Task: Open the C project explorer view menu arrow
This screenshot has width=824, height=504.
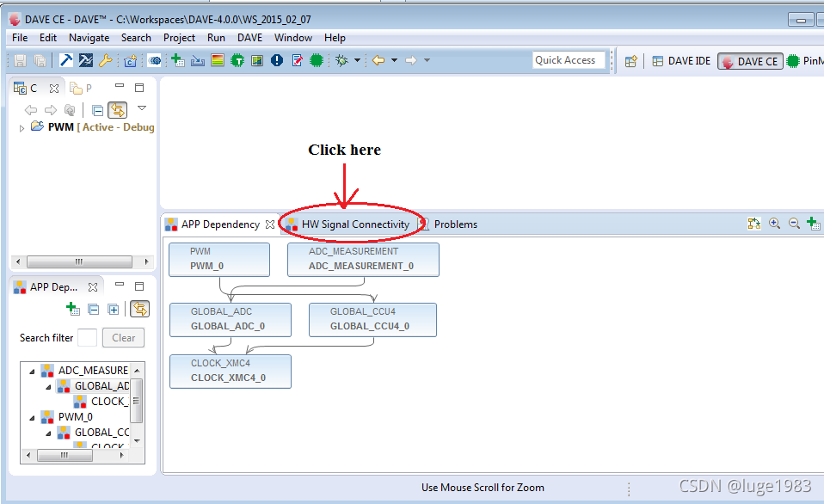Action: pyautogui.click(x=141, y=108)
